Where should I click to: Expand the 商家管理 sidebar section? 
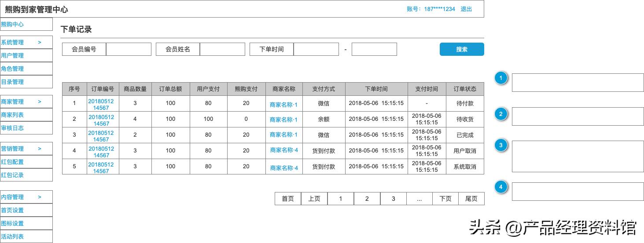26,102
